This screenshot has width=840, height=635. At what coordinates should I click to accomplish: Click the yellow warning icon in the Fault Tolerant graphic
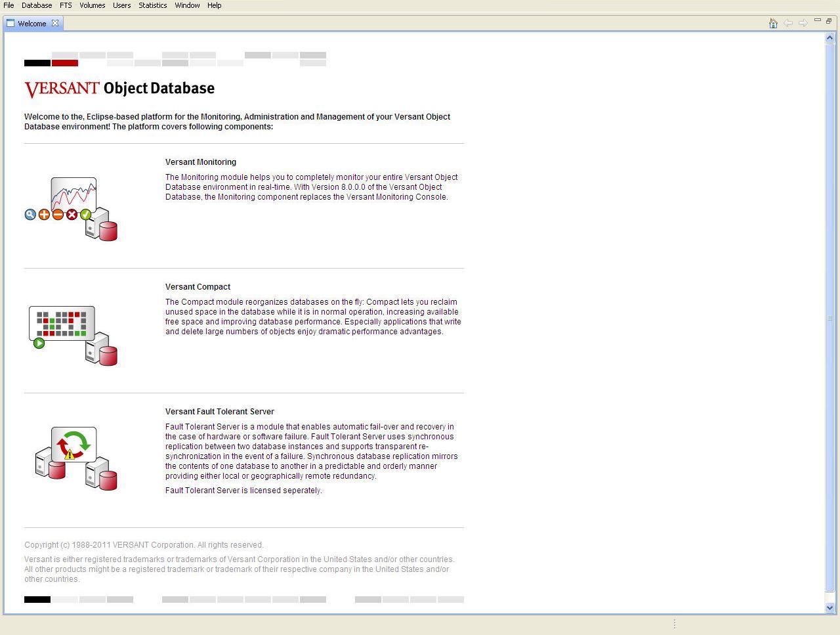pyautogui.click(x=70, y=454)
